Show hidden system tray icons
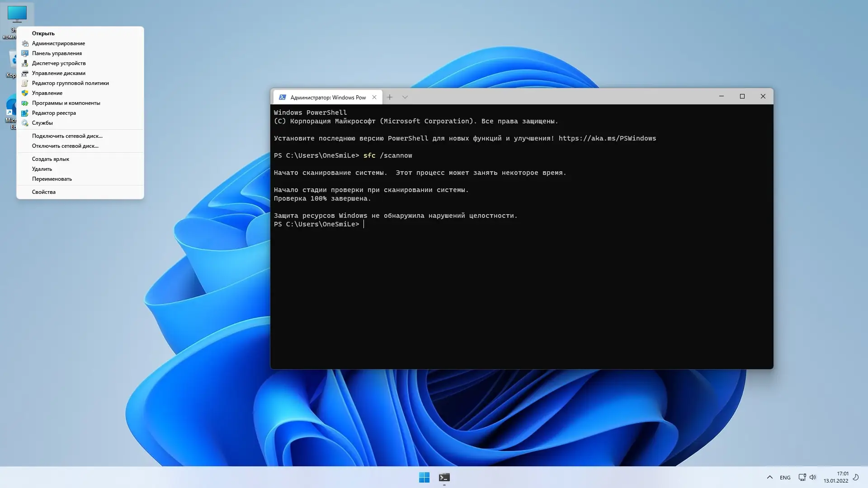This screenshot has width=868, height=488. click(769, 477)
